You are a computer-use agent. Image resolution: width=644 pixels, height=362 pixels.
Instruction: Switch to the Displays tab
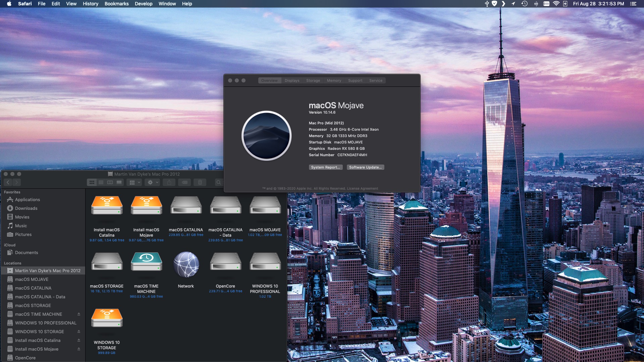[292, 80]
